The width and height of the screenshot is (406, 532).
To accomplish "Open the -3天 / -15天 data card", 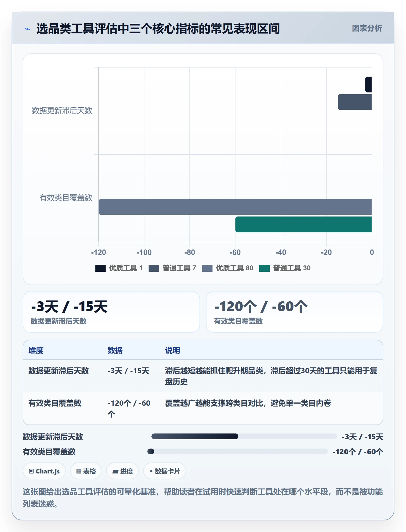I will (111, 312).
